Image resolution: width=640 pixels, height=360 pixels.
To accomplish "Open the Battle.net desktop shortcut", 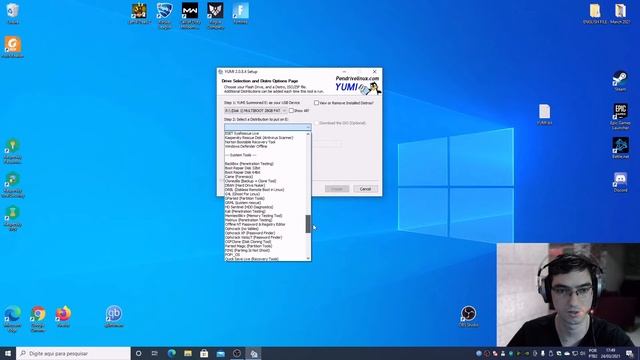I will click(x=620, y=148).
